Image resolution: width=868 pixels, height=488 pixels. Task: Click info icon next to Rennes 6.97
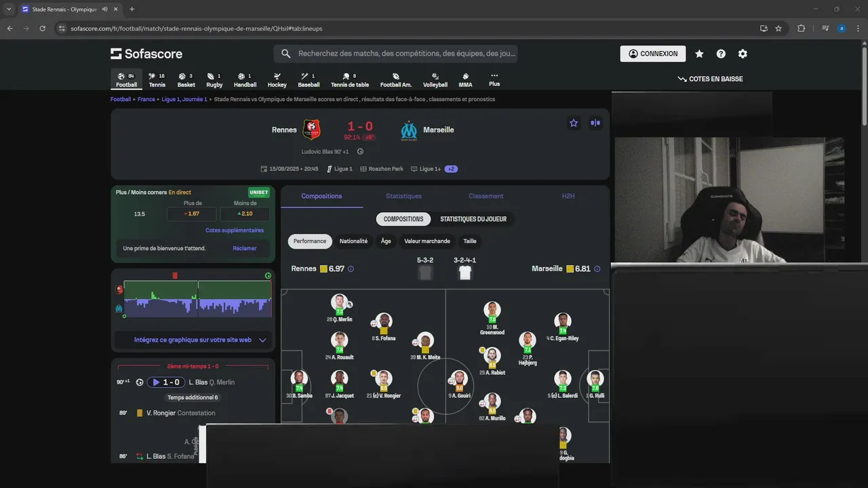click(x=351, y=269)
